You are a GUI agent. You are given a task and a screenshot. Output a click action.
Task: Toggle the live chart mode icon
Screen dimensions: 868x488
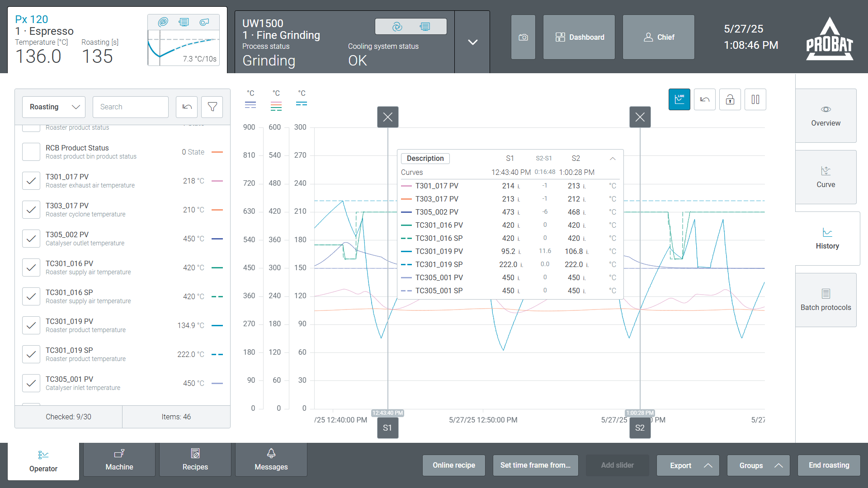(x=679, y=99)
